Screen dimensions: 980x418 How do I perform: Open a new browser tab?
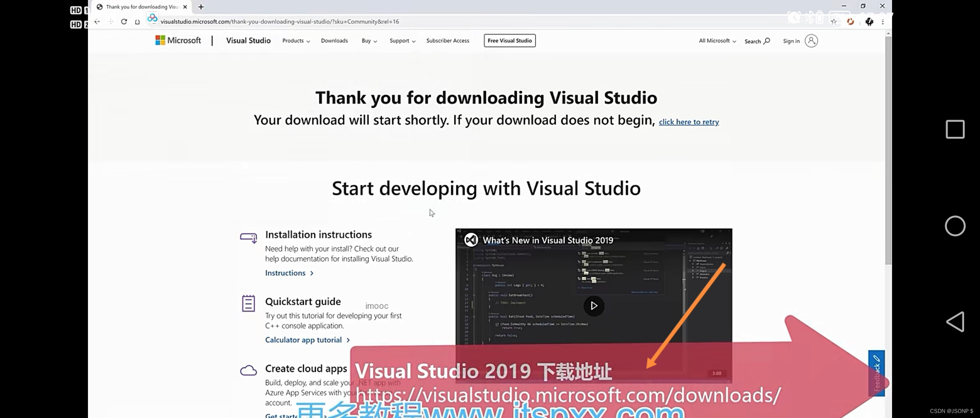pos(201,7)
